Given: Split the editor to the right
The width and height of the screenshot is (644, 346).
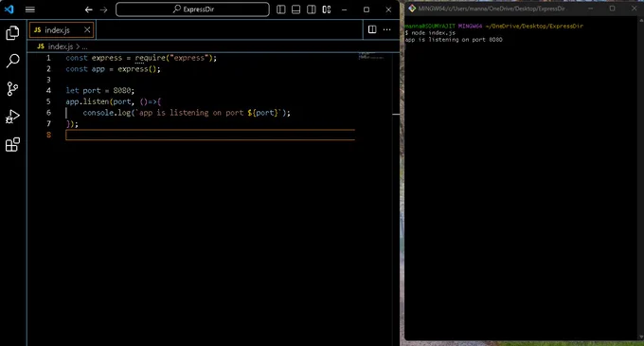Looking at the screenshot, I should (372, 29).
